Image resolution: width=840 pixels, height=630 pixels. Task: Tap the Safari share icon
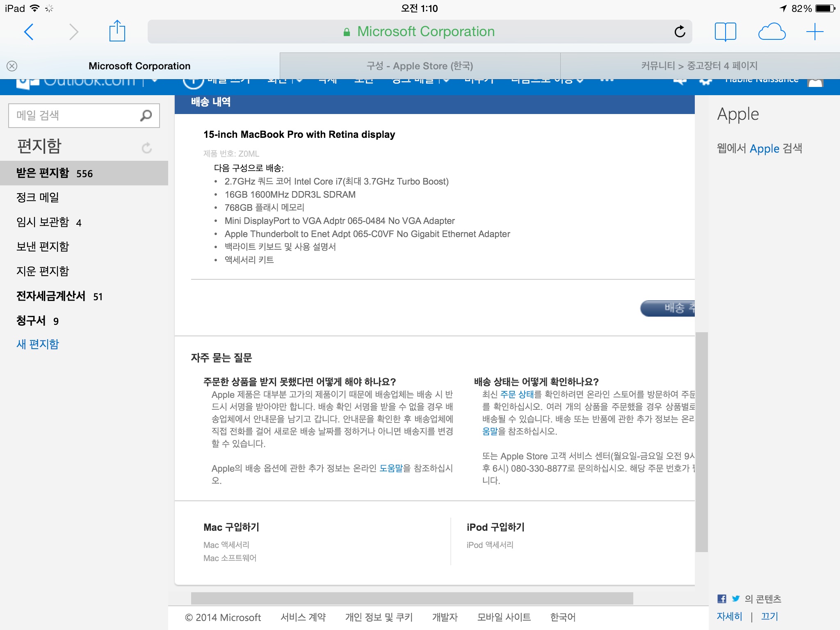pyautogui.click(x=117, y=31)
